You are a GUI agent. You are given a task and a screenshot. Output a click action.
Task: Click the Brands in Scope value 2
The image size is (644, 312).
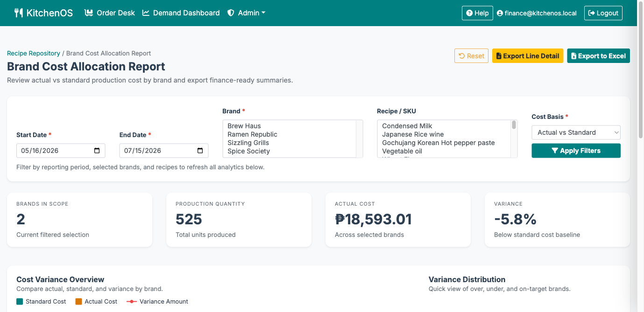pos(21,219)
